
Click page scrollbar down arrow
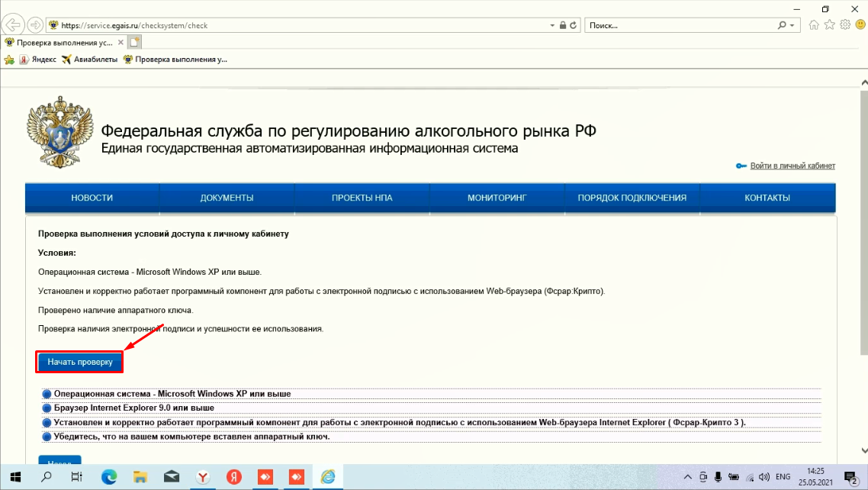click(863, 450)
